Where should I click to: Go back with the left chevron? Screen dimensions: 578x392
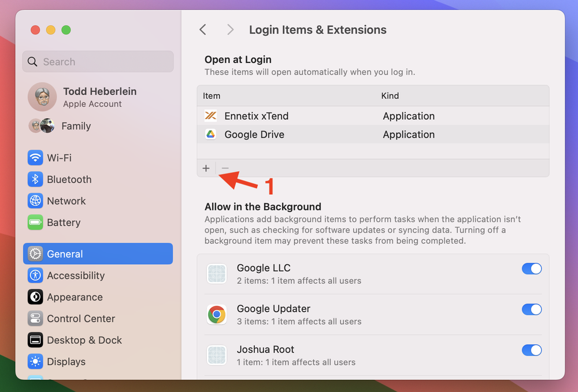tap(203, 29)
